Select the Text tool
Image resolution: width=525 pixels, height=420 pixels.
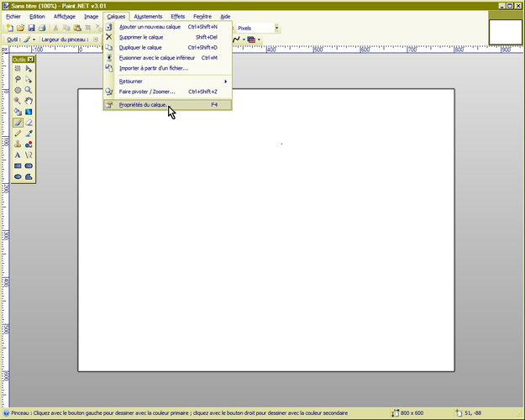(x=18, y=155)
